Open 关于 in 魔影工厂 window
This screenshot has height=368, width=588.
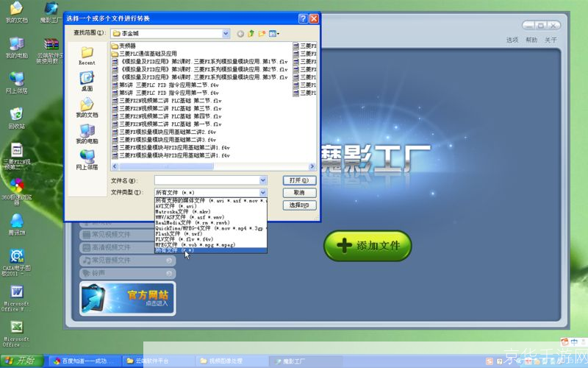[x=551, y=40]
